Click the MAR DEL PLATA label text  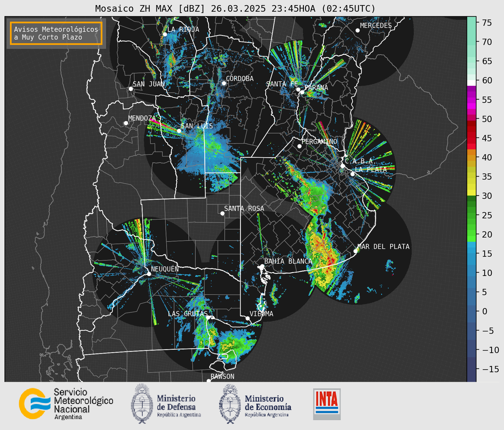tap(383, 247)
